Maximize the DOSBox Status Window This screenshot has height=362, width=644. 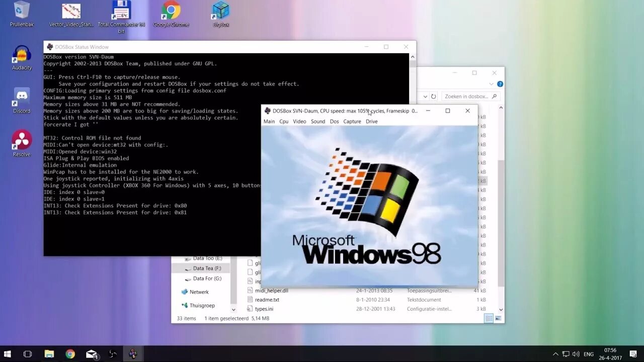click(x=386, y=47)
